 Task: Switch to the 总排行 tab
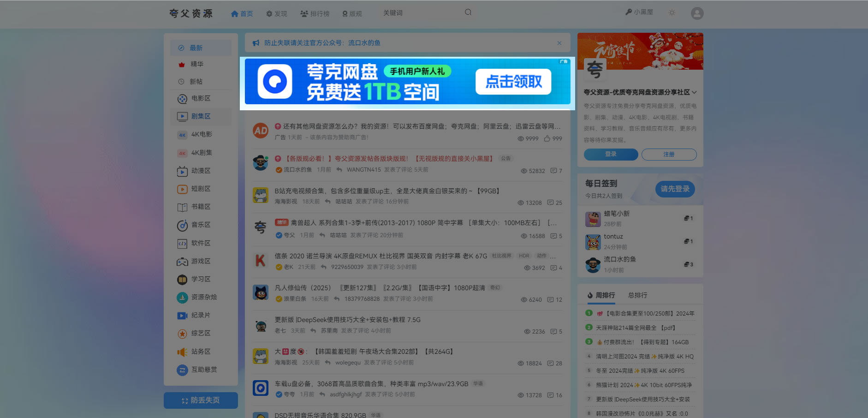point(637,295)
